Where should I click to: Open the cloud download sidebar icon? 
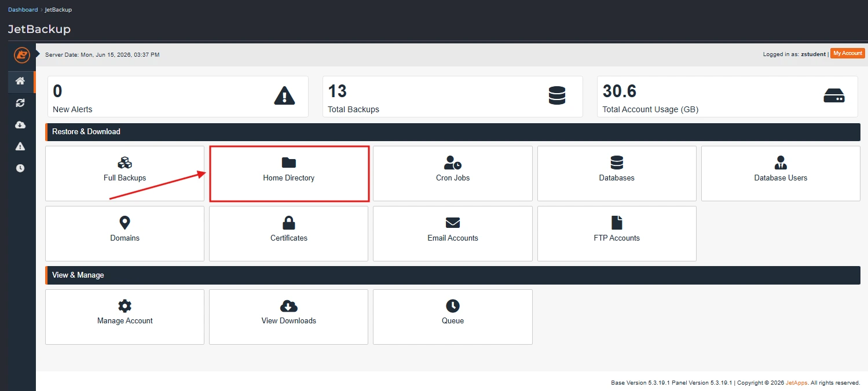[x=20, y=125]
